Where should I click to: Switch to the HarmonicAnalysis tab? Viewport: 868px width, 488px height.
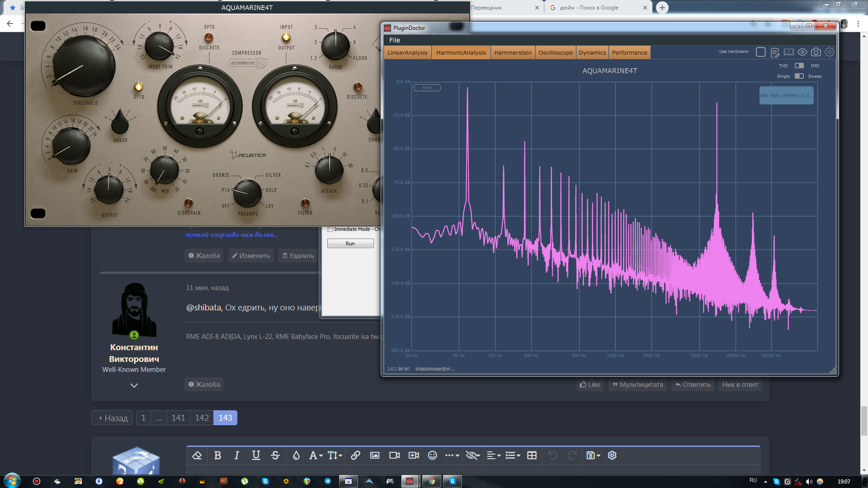click(461, 52)
